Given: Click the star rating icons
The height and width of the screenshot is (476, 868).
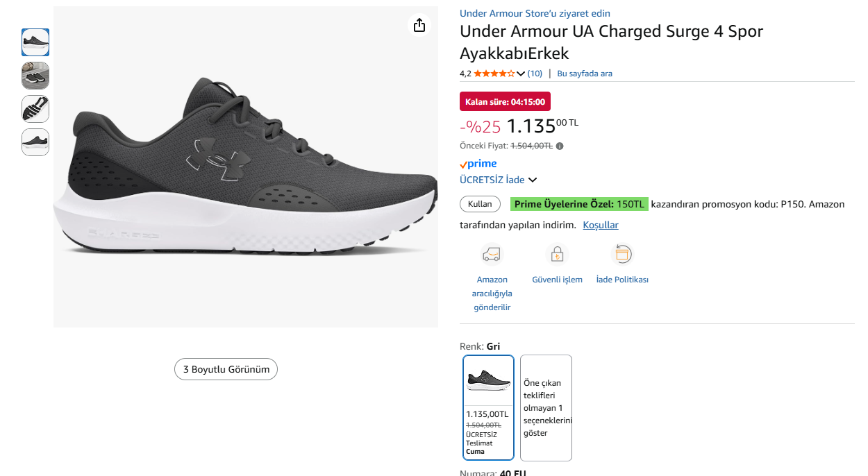Looking at the screenshot, I should coord(494,74).
